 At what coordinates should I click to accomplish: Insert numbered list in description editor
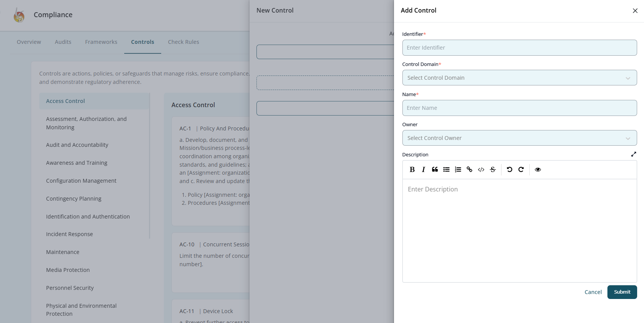pyautogui.click(x=458, y=170)
